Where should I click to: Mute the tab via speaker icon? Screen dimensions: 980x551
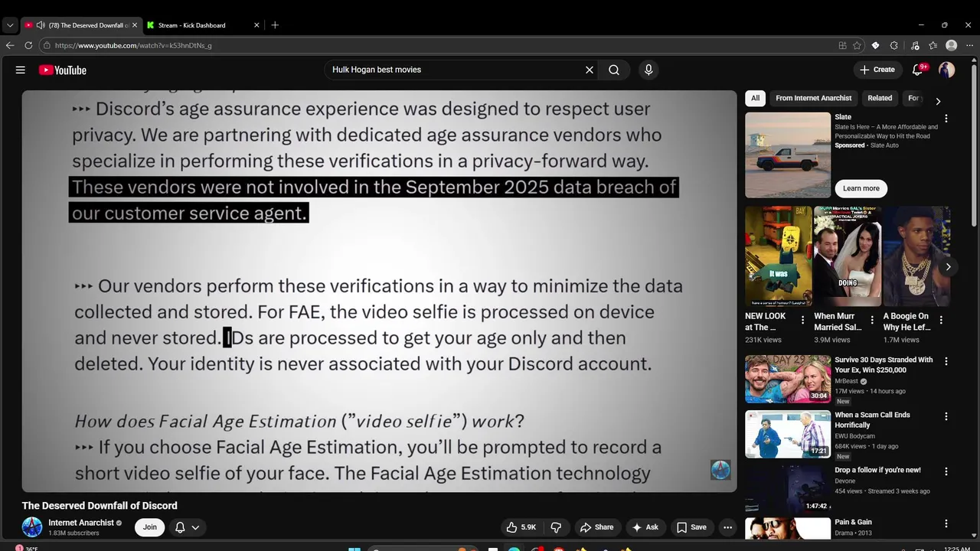[41, 25]
